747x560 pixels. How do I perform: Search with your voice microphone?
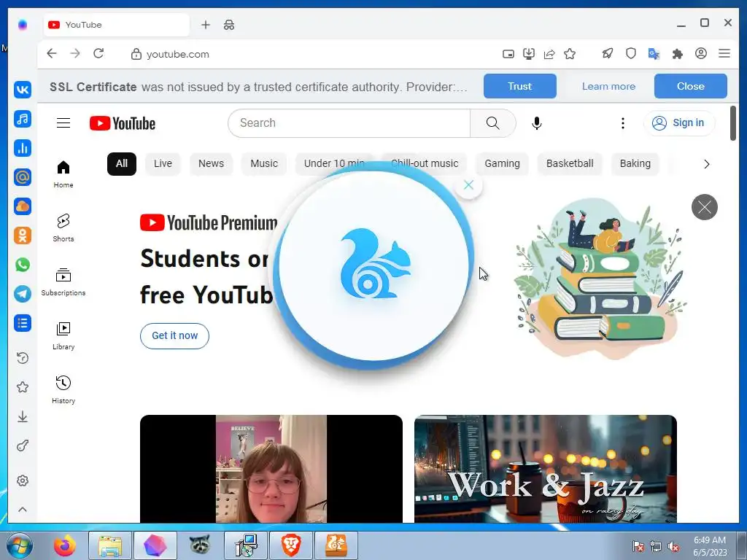pyautogui.click(x=536, y=122)
